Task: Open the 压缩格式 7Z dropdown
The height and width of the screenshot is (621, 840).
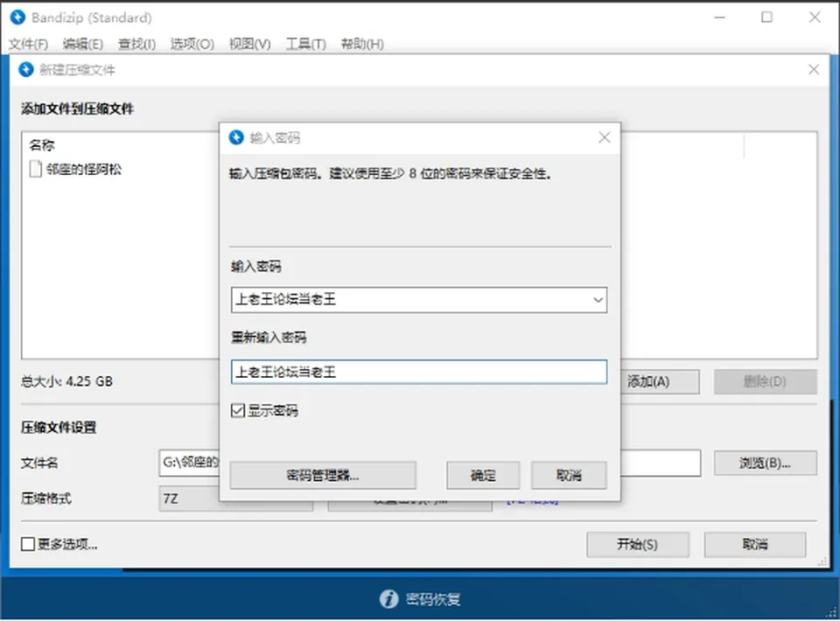Action: click(x=235, y=499)
